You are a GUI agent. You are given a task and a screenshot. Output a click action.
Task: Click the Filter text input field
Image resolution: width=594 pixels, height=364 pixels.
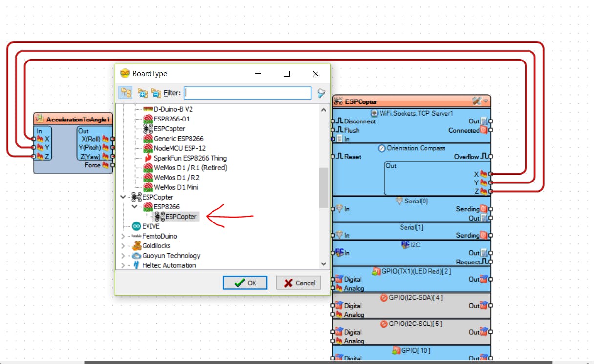tap(248, 93)
